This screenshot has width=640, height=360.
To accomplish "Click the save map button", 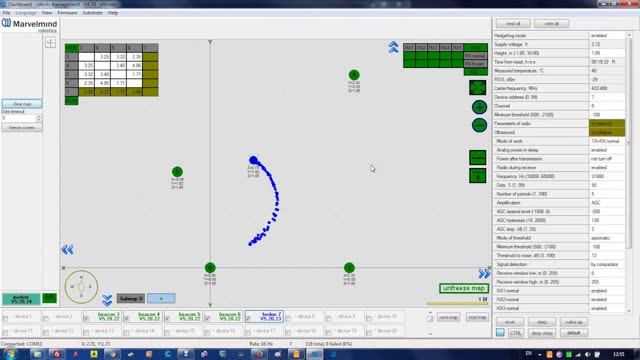I will 448,317.
